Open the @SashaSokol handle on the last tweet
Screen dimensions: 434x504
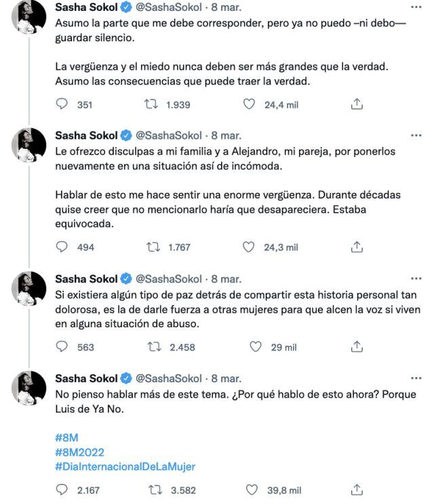[169, 378]
